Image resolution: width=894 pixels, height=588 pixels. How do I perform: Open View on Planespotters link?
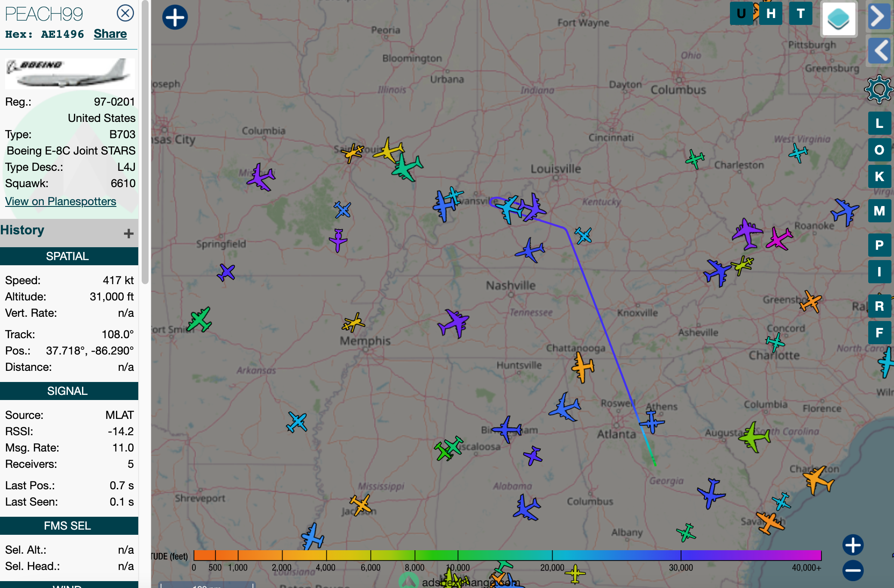click(61, 201)
